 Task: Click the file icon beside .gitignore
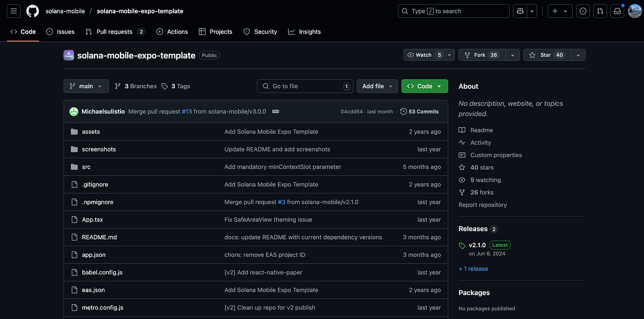[74, 184]
